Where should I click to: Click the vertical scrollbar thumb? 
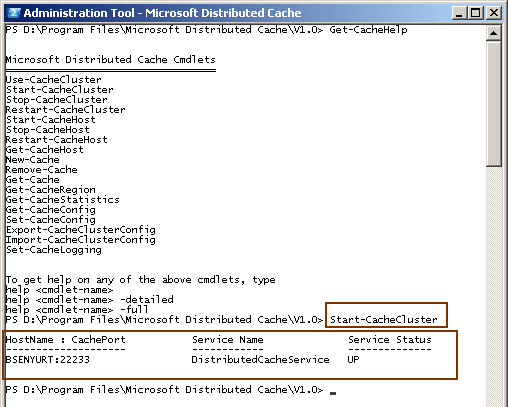click(494, 104)
